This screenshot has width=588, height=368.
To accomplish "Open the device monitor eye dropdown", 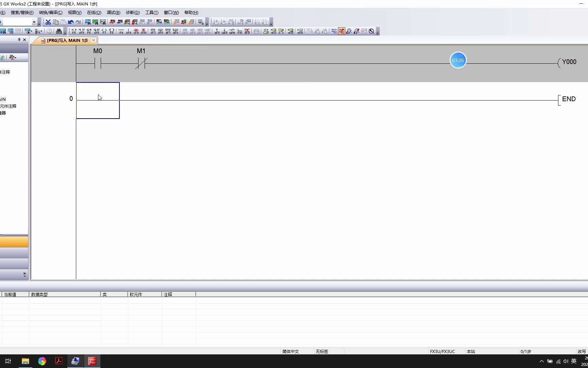I will (x=29, y=31).
